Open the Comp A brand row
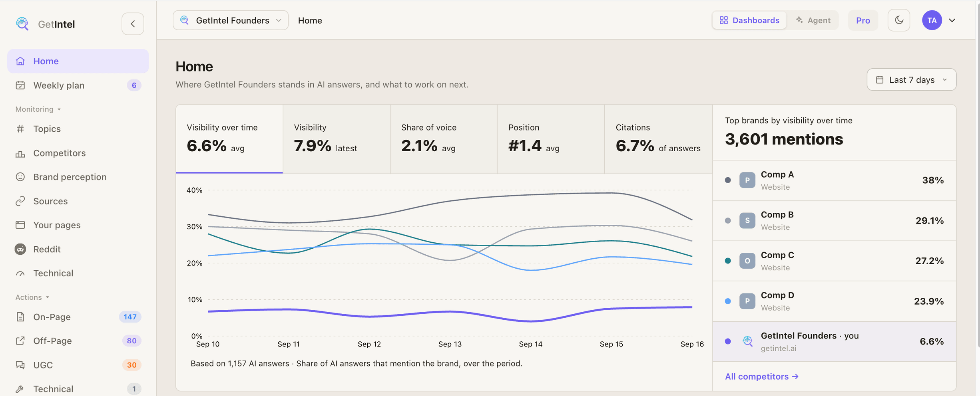 (835, 180)
